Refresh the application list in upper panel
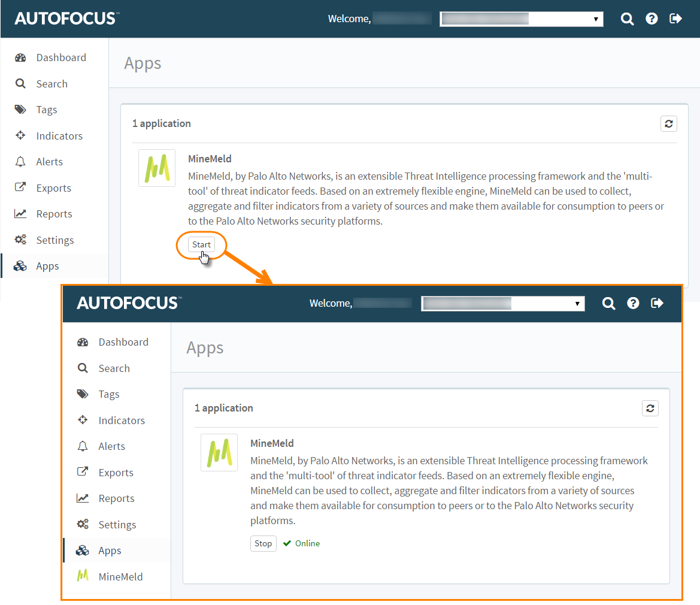This screenshot has height=605, width=700. tap(669, 123)
